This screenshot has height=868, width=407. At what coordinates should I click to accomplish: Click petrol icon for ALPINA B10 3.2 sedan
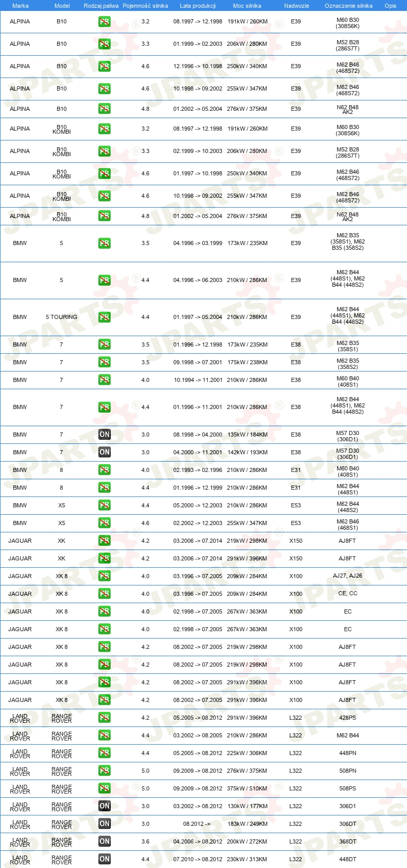[x=105, y=22]
